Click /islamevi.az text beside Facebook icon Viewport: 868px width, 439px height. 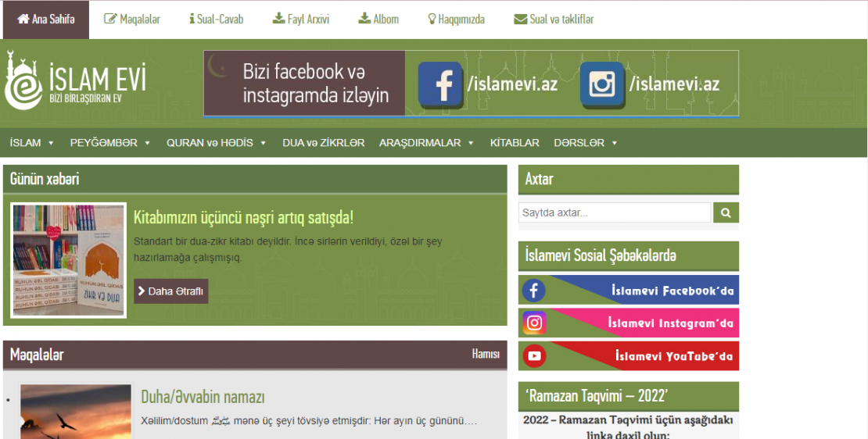coord(513,84)
